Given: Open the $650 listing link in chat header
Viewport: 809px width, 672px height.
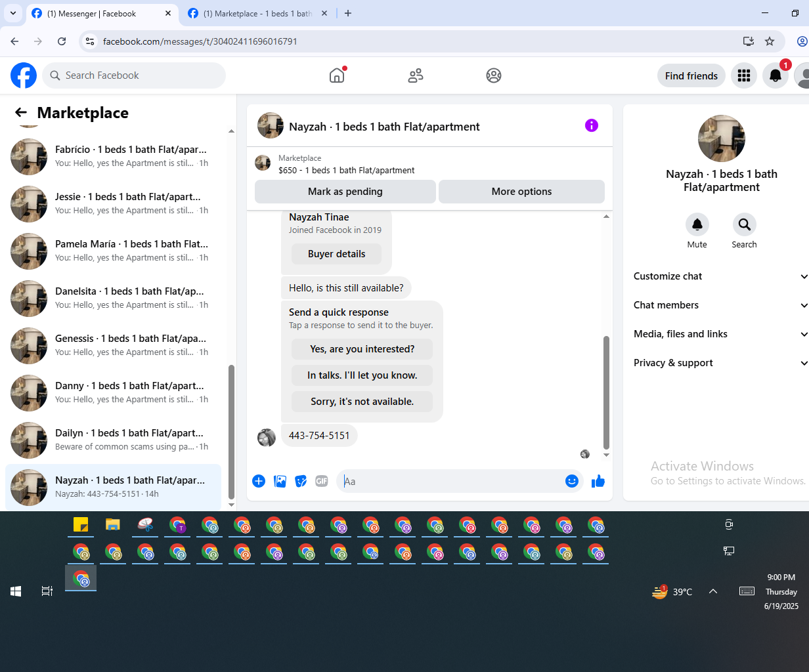Looking at the screenshot, I should click(x=347, y=170).
